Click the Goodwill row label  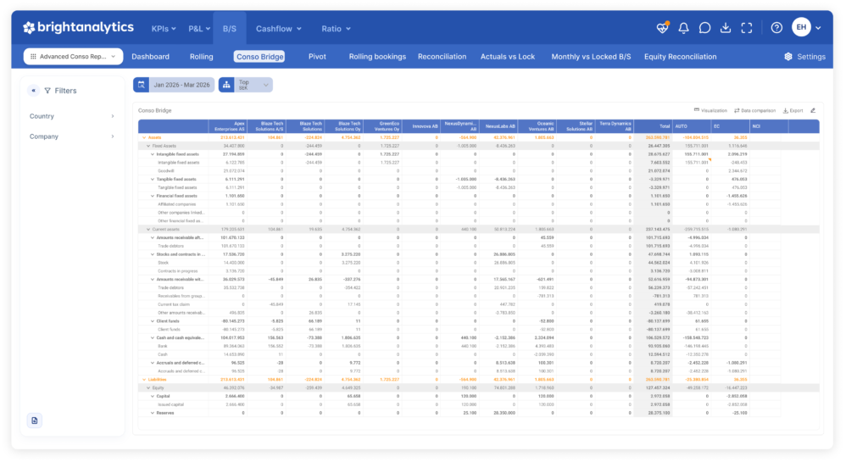(x=166, y=171)
